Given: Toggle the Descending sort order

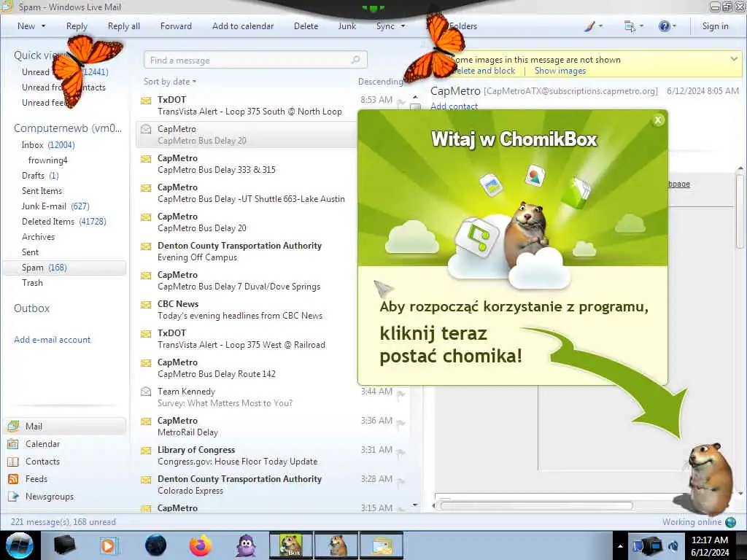Looking at the screenshot, I should pyautogui.click(x=380, y=82).
